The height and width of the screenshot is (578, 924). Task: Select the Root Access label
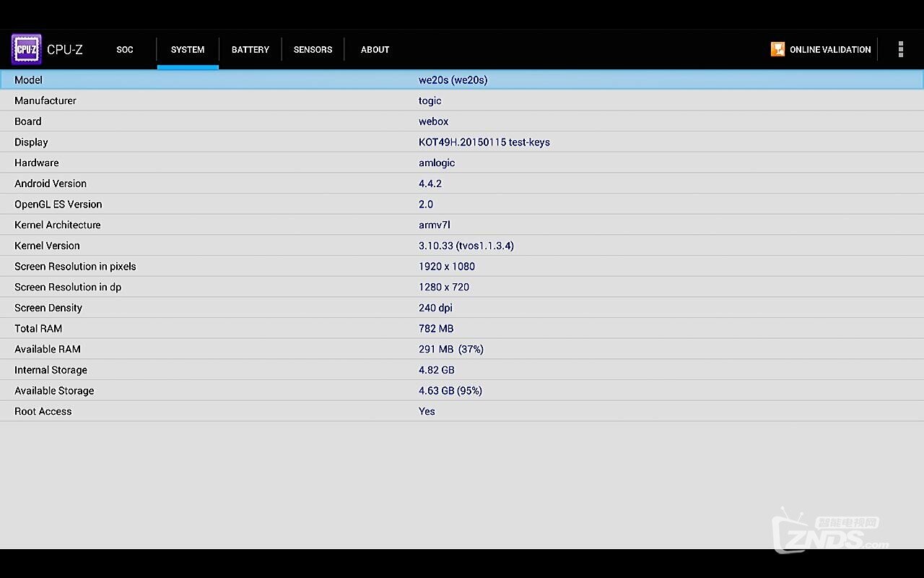(43, 411)
